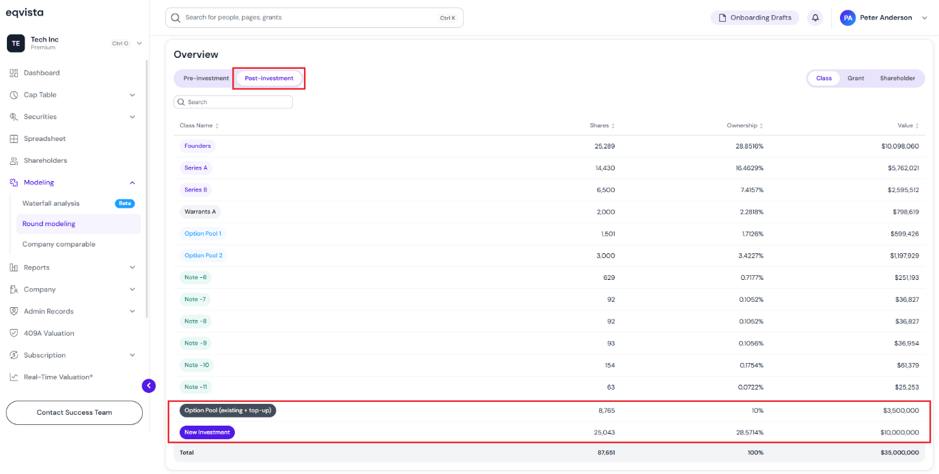Image resolution: width=939 pixels, height=474 pixels.
Task: Sort by Shares column
Action: click(602, 126)
